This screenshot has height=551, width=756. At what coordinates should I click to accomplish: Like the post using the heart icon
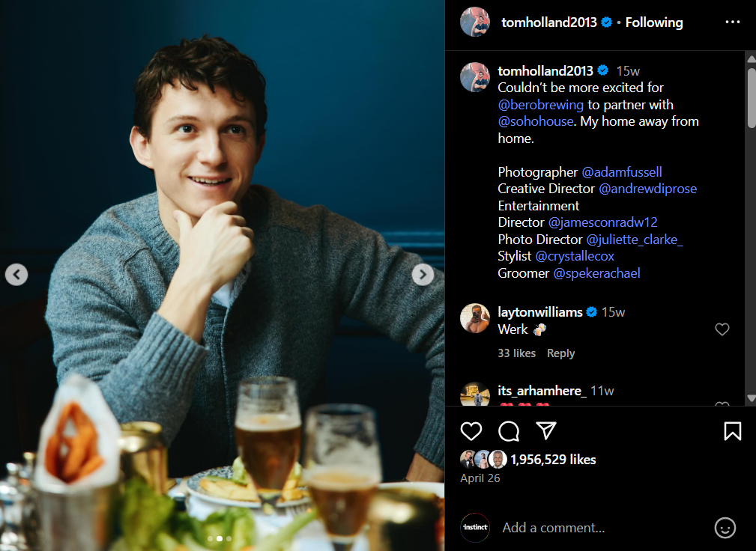coord(471,431)
